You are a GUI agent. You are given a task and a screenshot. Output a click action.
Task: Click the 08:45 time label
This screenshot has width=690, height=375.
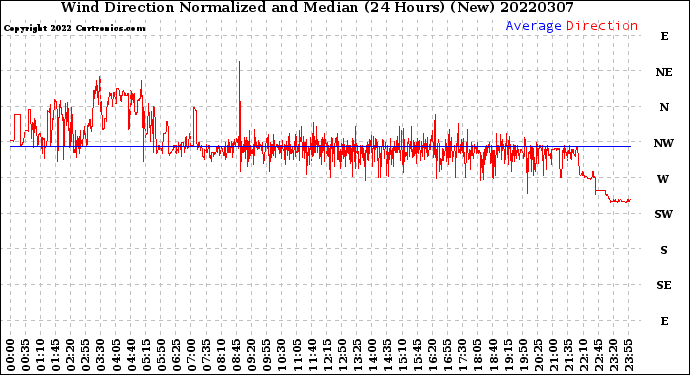236,355
